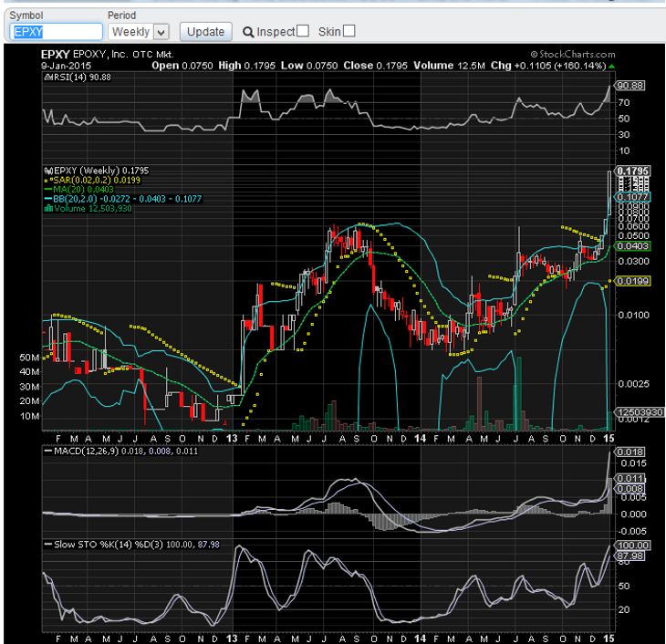Click the 15 year marker on price axis

609,439
